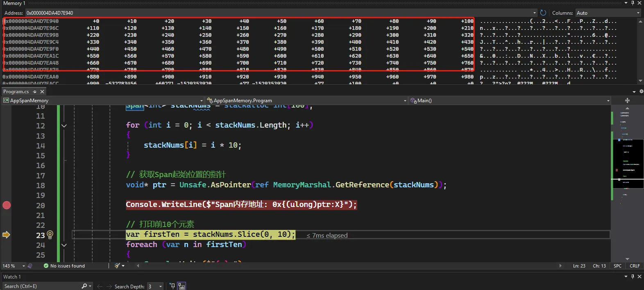Close the Program.cs tab

[x=42, y=92]
